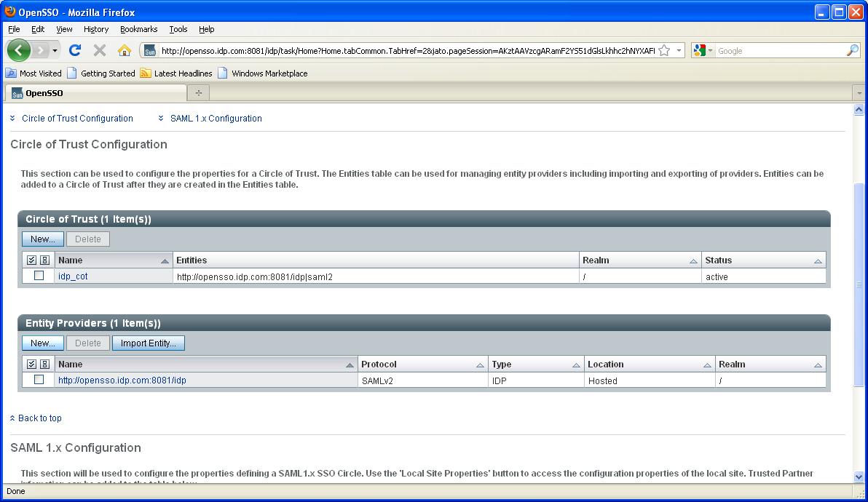Screen dimensions: 868x502
Task: Open a new tab with the plus button
Action: (198, 93)
